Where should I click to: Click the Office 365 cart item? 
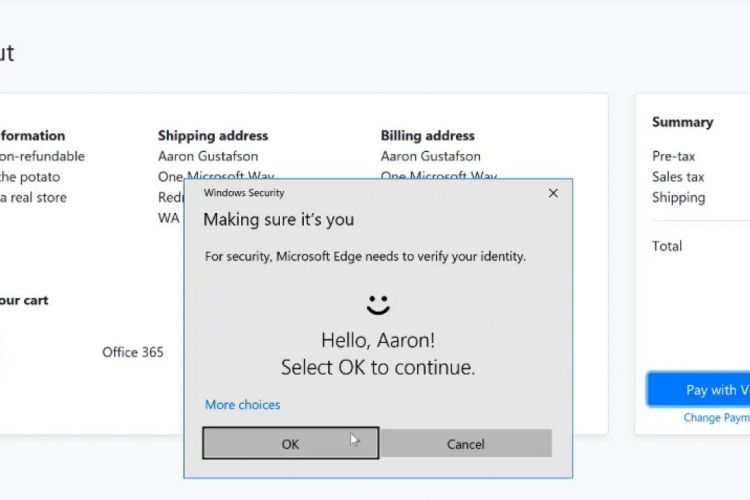coord(132,352)
